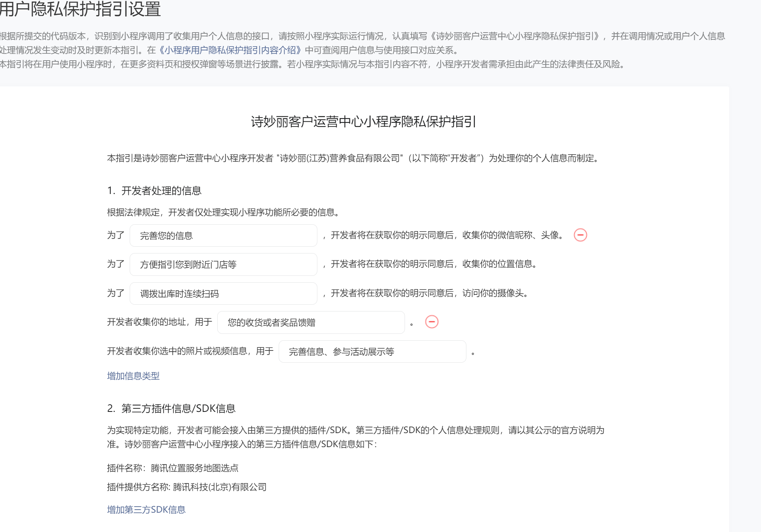
Task: Click the 诗妙丽客户运营中心小程序隐私保护指引 heading
Action: pyautogui.click(x=363, y=122)
